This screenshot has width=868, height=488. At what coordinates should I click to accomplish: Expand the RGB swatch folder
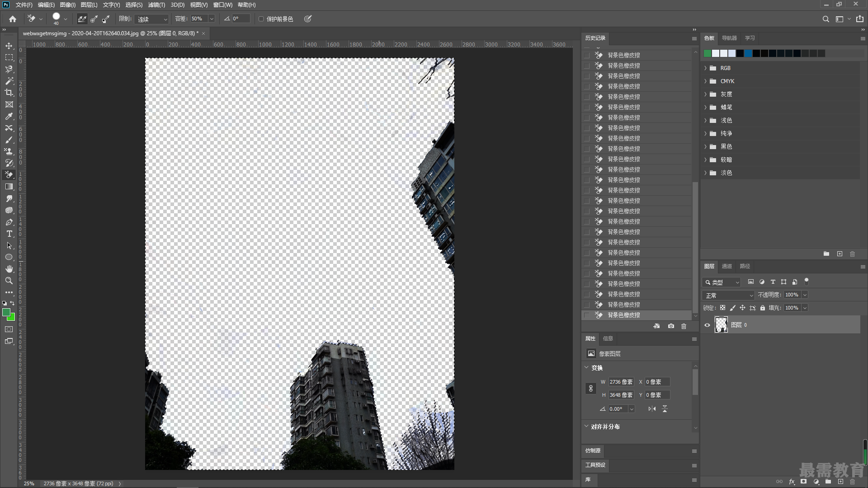[705, 68]
